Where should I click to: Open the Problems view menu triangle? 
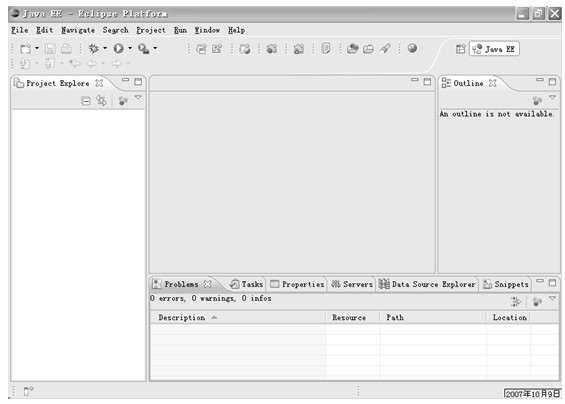(552, 298)
